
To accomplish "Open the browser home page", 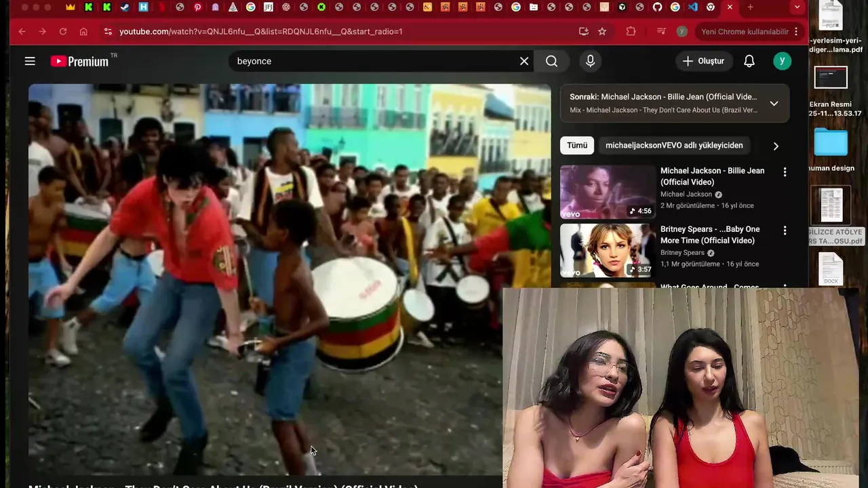I will point(83,31).
